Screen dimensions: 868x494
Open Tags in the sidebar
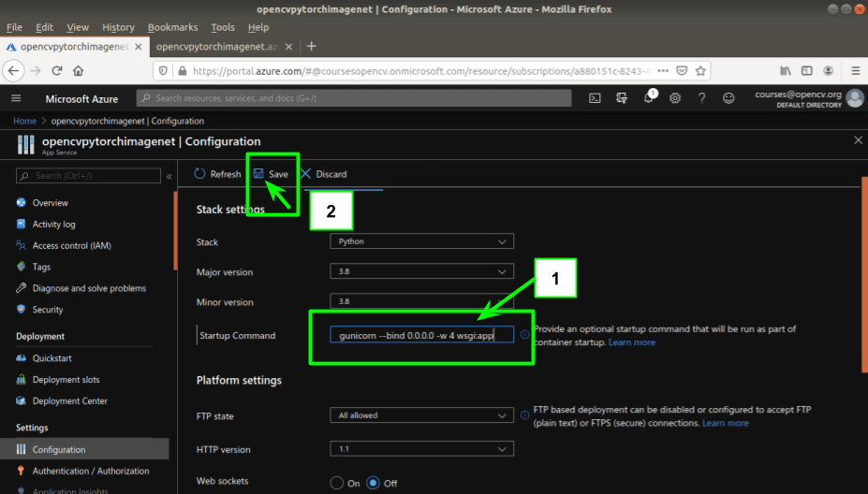(x=41, y=267)
